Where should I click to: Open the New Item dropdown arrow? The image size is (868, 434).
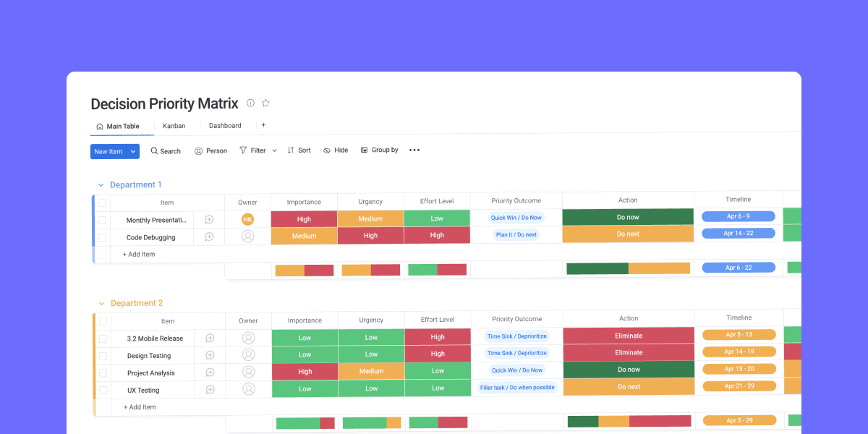click(133, 151)
